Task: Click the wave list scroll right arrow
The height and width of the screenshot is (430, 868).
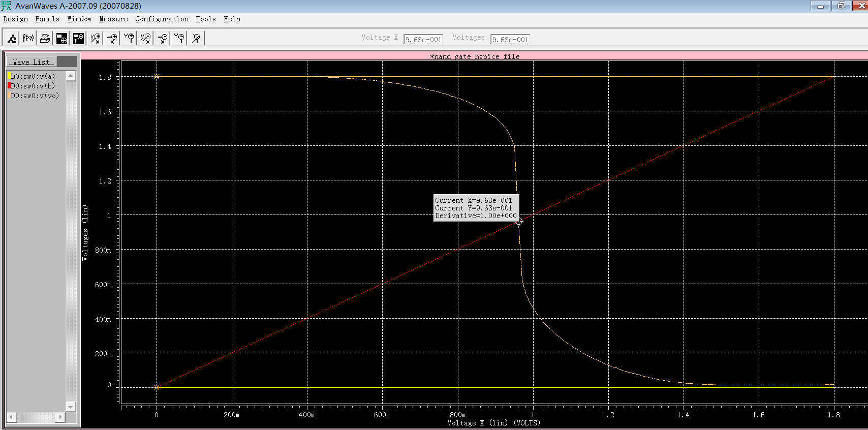Action: (60, 417)
